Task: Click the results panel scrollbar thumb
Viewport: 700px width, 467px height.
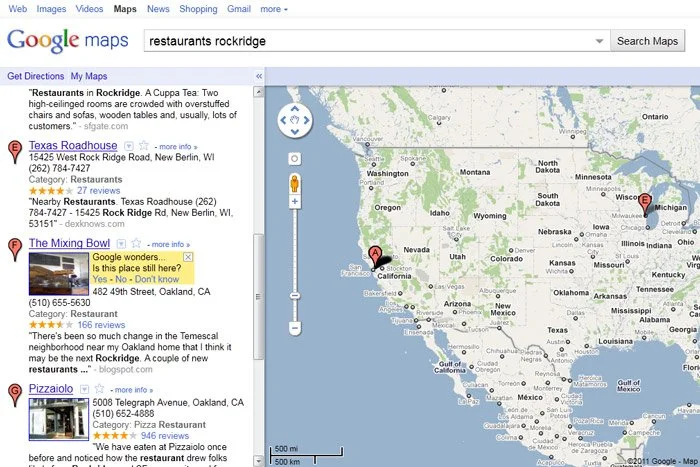Action: (x=258, y=296)
